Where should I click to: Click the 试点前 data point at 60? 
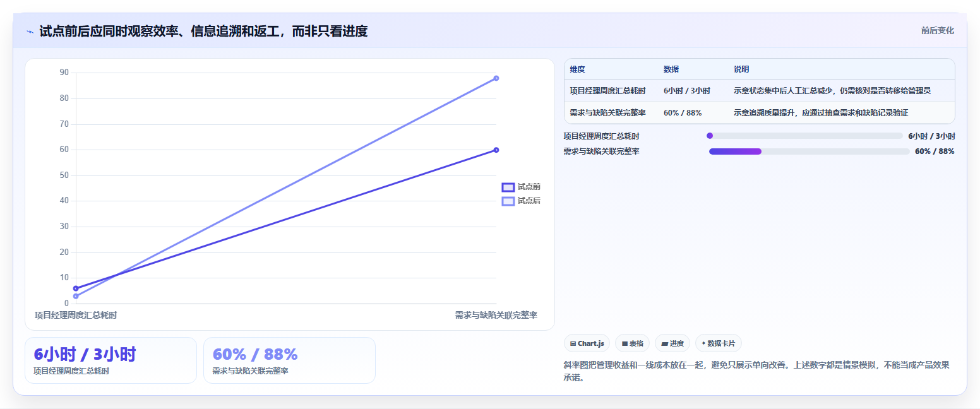click(496, 150)
